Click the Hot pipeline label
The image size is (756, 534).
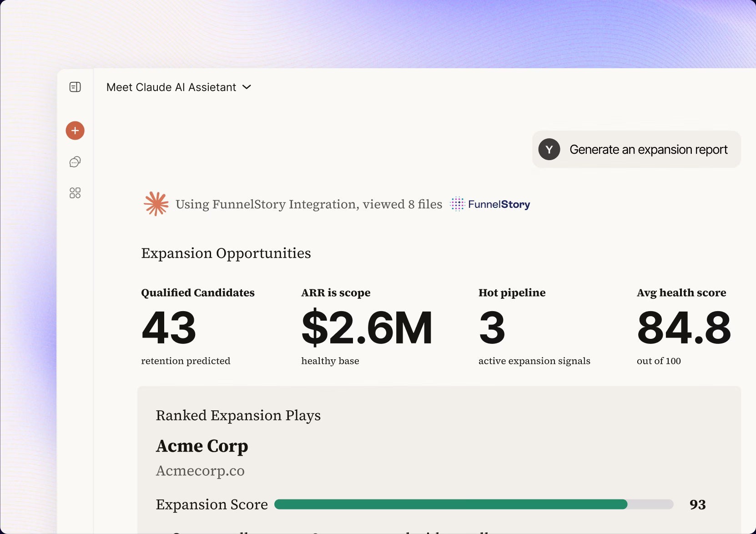pyautogui.click(x=512, y=292)
